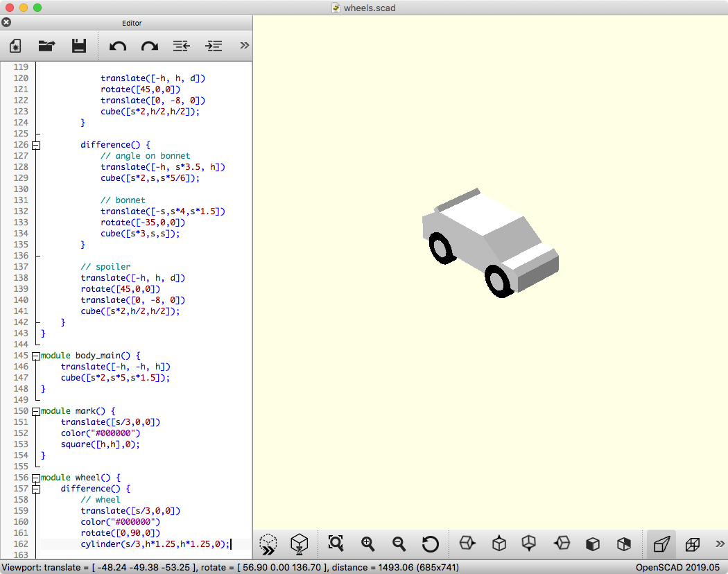The width and height of the screenshot is (728, 574).
Task: Switch to Orthogonal projection view
Action: point(692,544)
